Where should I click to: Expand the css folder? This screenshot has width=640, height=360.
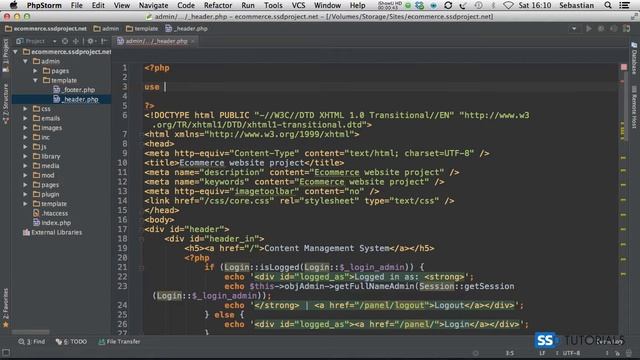(x=25, y=109)
